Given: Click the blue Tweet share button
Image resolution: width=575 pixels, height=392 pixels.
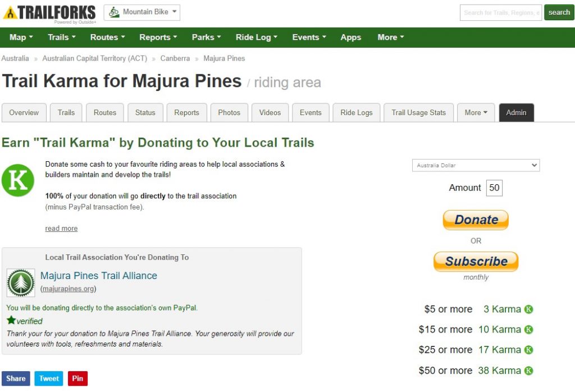Looking at the screenshot, I should [x=49, y=379].
